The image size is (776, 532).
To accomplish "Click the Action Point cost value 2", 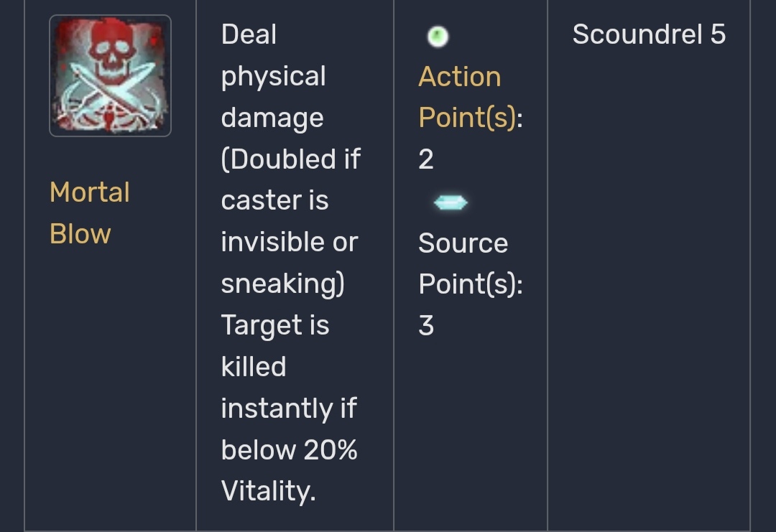I will [x=426, y=159].
